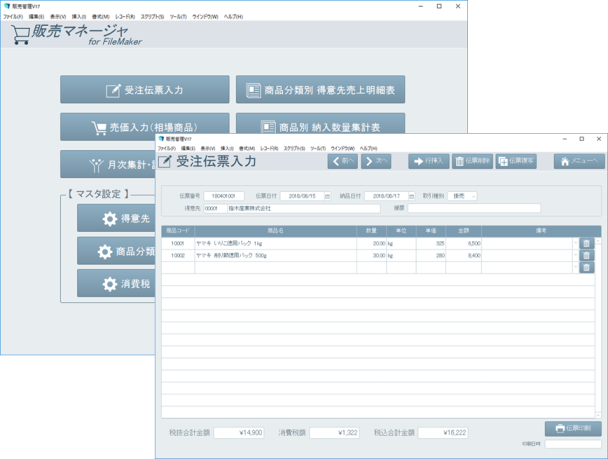Click the 伝票日付 date field

click(302, 196)
